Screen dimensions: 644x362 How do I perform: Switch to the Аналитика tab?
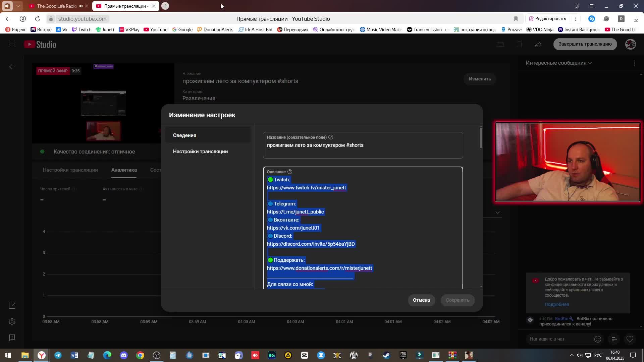[x=124, y=170]
